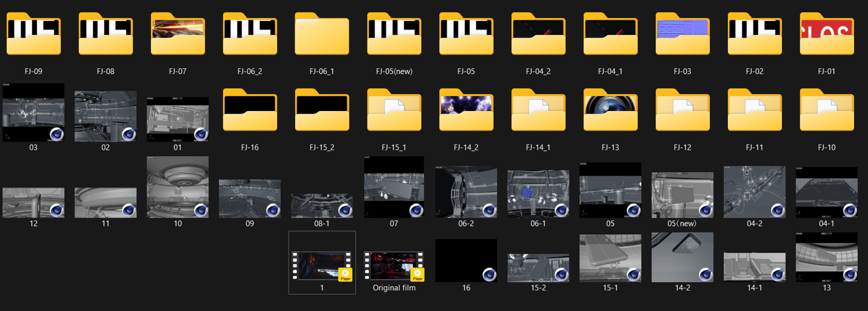
Task: Click the folder name label "FJ-01"
Action: pyautogui.click(x=827, y=72)
